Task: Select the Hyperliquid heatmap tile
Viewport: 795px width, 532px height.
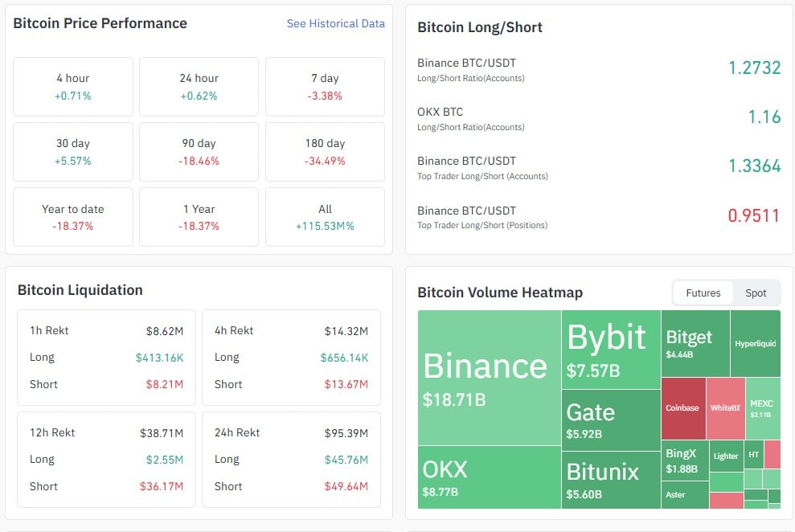Action: [755, 342]
